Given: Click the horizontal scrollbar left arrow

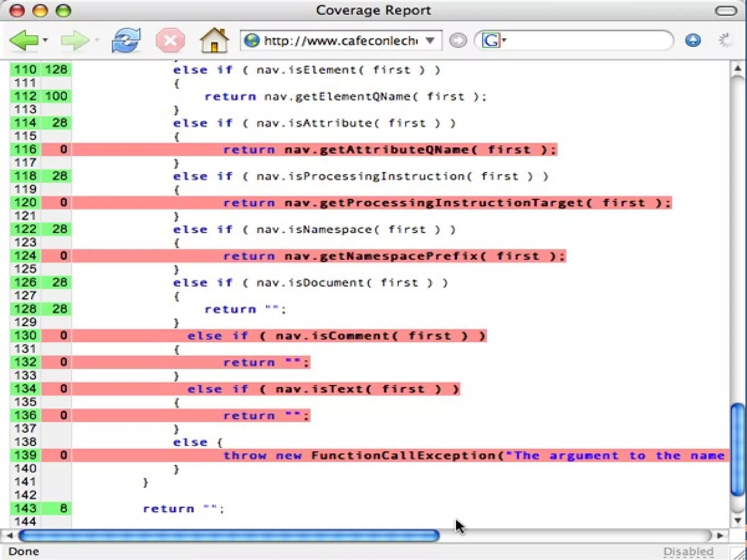Looking at the screenshot, I should [9, 536].
